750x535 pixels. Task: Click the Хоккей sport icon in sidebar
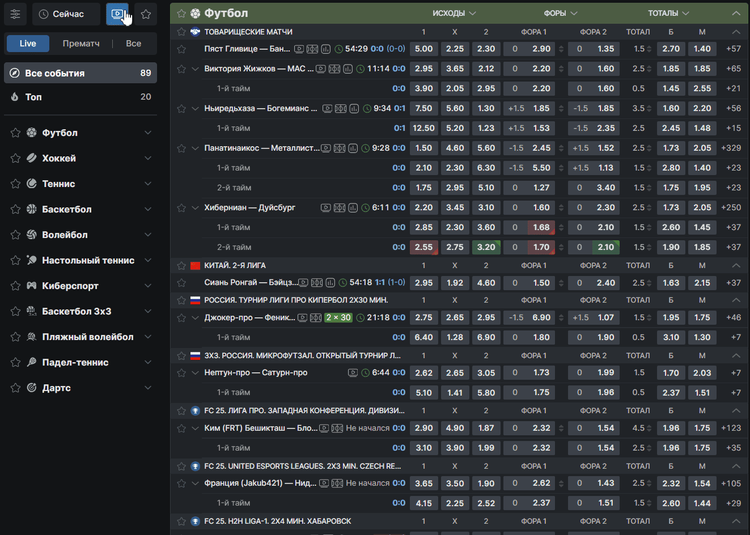pyautogui.click(x=33, y=158)
